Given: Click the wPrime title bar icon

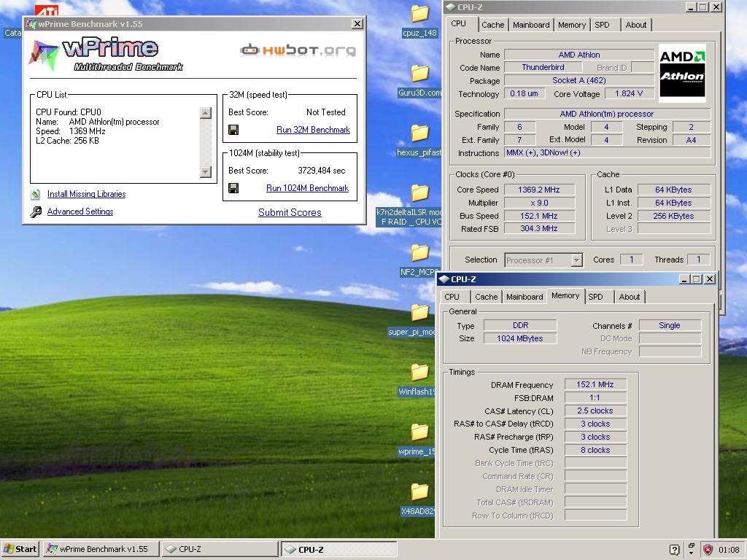Looking at the screenshot, I should tap(31, 24).
